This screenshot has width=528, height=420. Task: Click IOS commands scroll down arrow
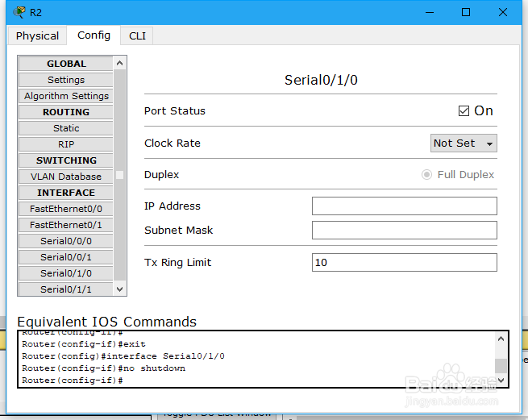pos(501,380)
